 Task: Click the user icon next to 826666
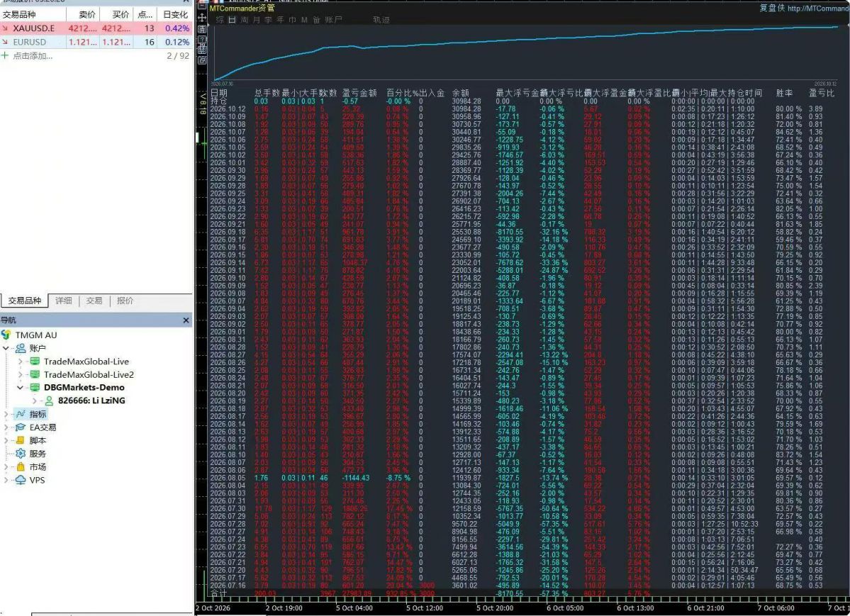[49, 401]
